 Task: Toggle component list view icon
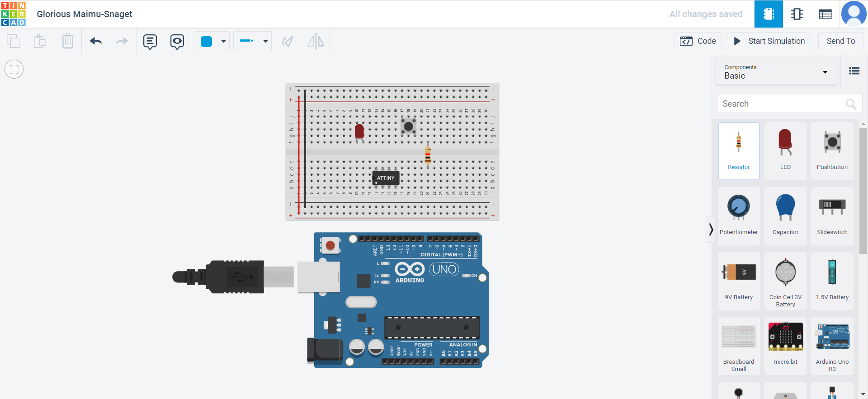coord(854,71)
